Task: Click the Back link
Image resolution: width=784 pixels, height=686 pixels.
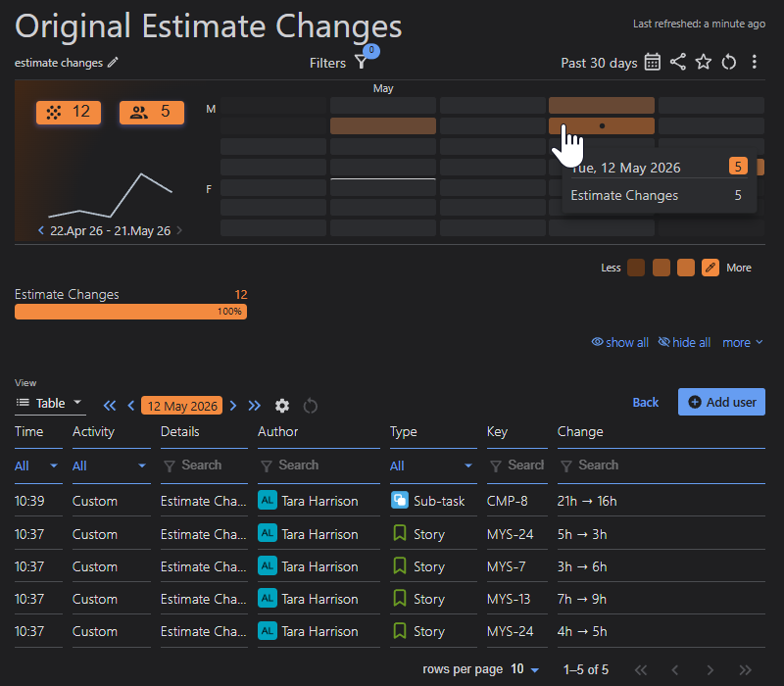Action: [x=645, y=402]
